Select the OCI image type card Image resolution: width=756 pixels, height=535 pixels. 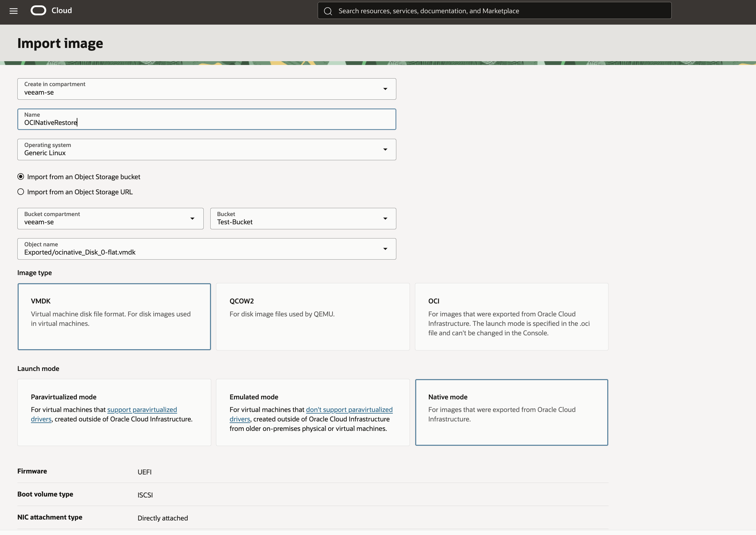(511, 317)
